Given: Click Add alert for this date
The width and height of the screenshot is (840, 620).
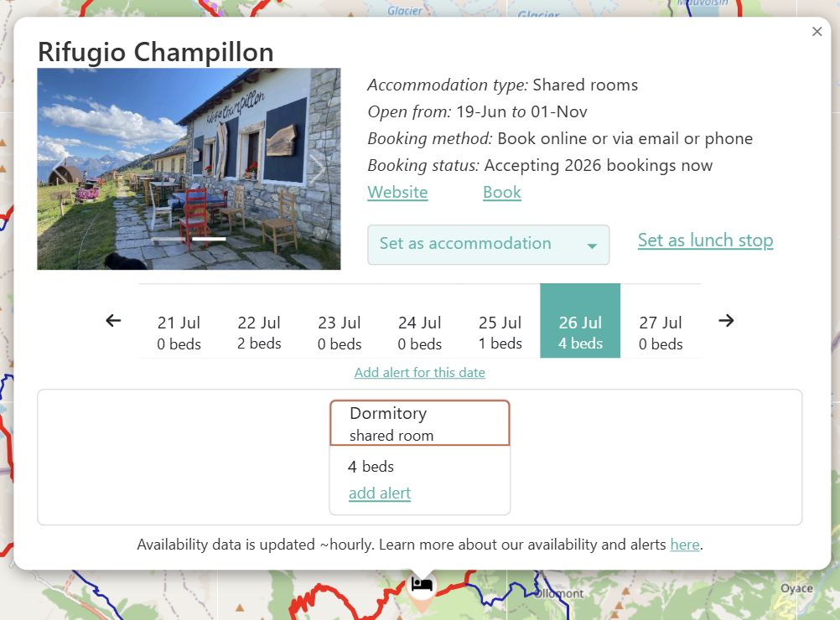Looking at the screenshot, I should pos(420,372).
